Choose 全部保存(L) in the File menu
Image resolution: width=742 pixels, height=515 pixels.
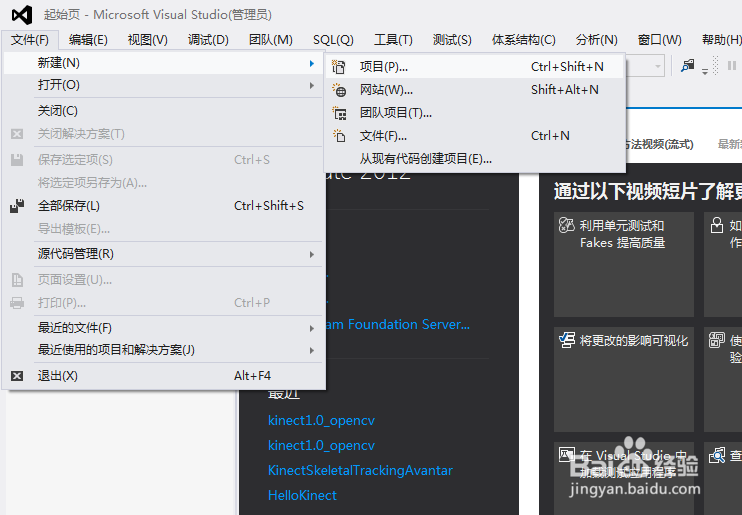163,206
